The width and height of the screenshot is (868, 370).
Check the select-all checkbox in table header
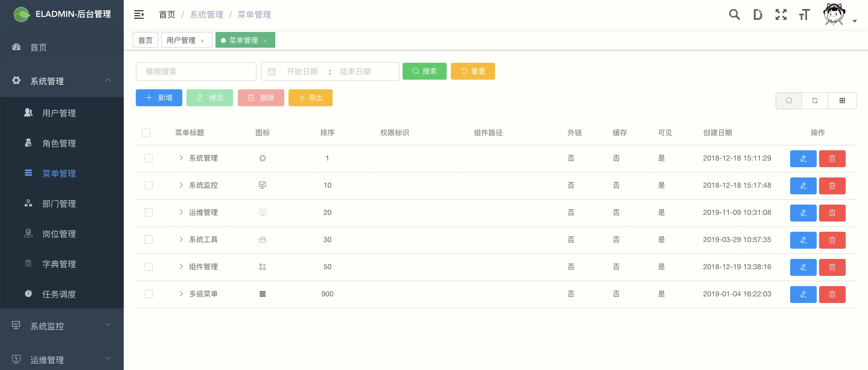point(146,133)
